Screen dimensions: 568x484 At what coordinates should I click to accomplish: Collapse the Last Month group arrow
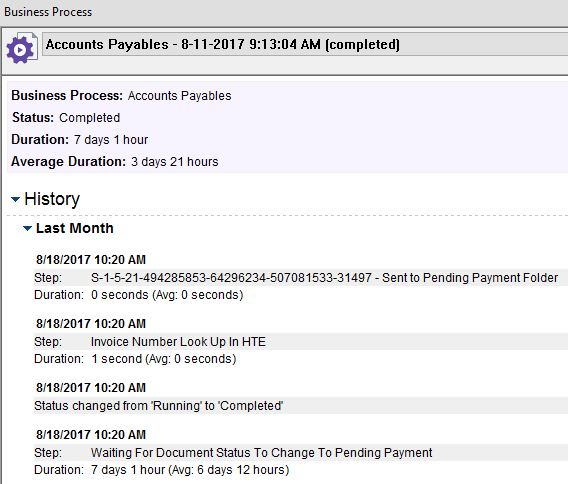point(27,228)
